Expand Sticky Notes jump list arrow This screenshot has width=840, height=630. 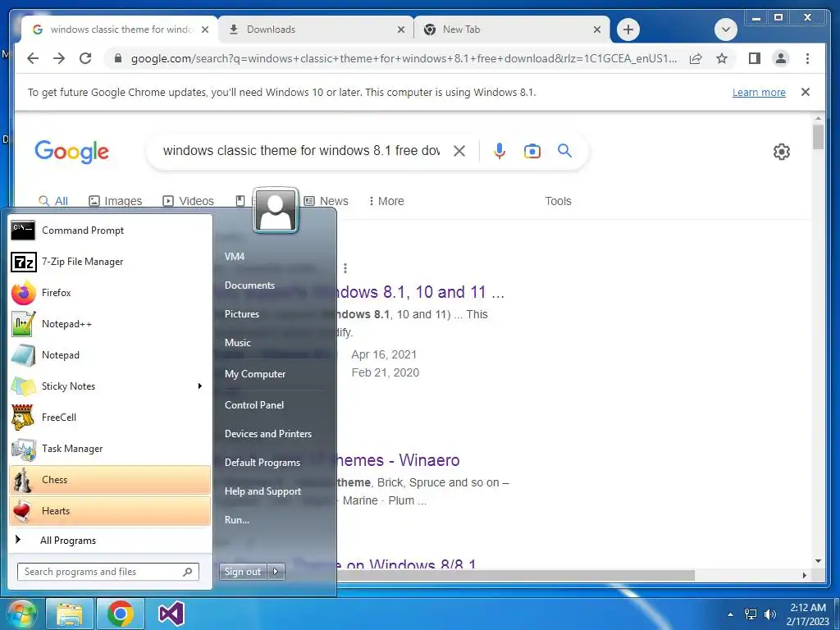200,386
